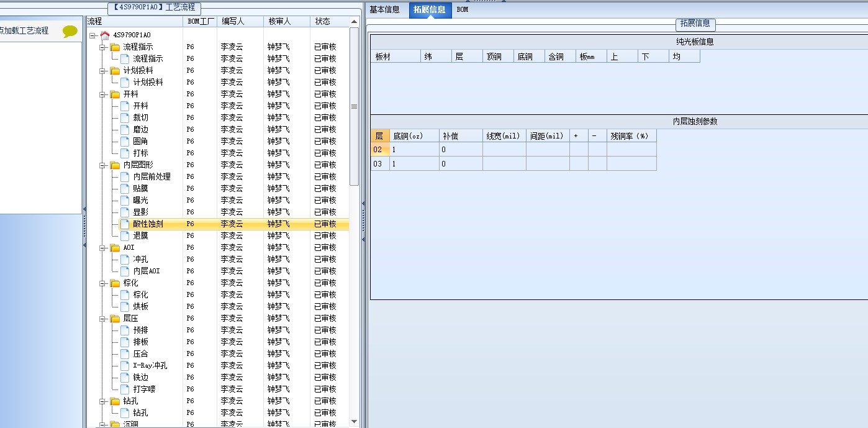Viewport: 868px width, 428px height.
Task: Click the 状态 column header
Action: point(329,21)
